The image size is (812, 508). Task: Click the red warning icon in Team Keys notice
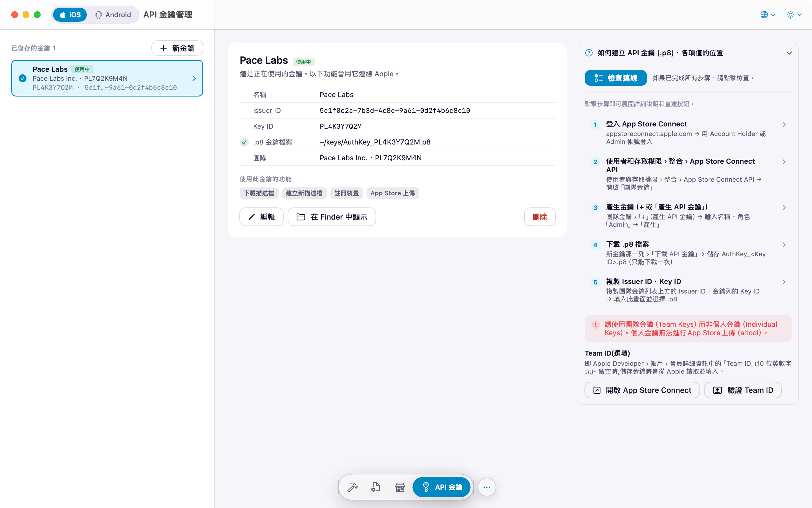coord(595,325)
